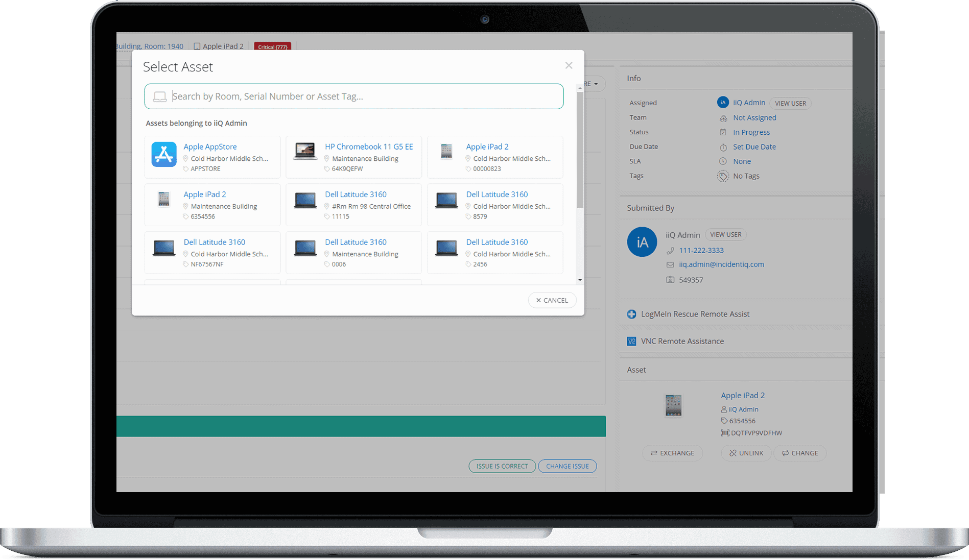
Task: Click the Exchange asset button
Action: point(672,453)
